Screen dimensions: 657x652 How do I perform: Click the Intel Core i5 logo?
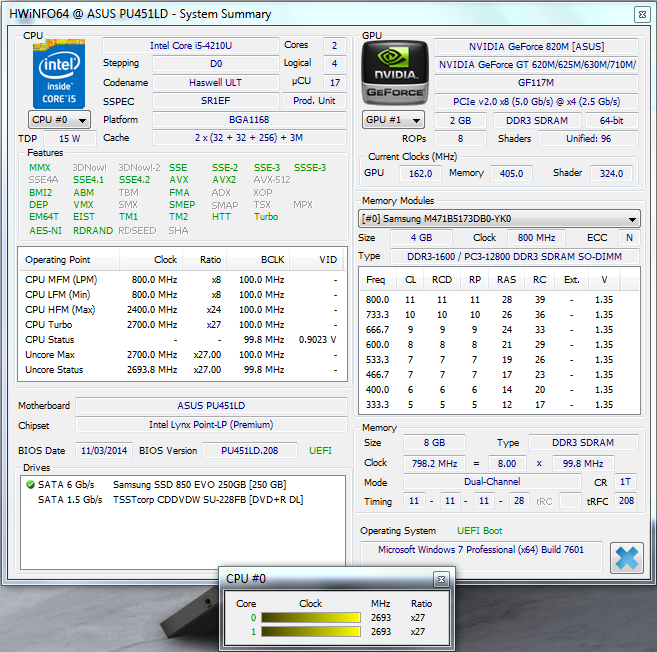coord(59,74)
